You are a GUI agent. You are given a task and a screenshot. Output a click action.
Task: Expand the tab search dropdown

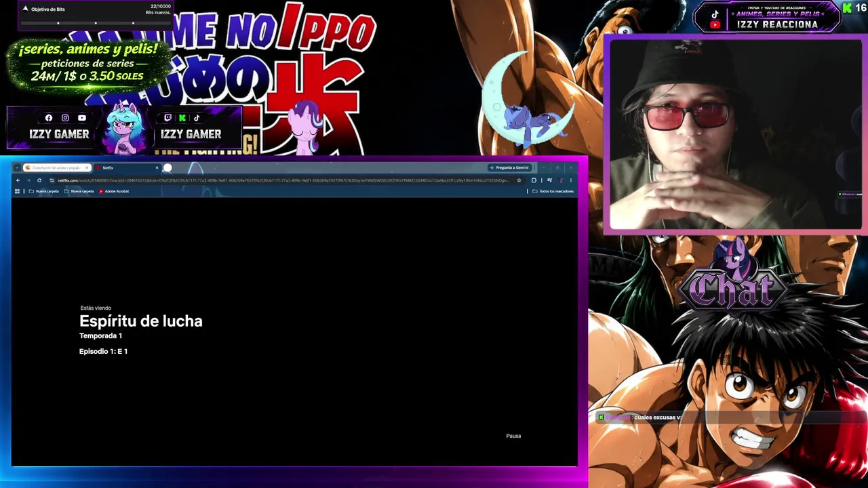17,167
